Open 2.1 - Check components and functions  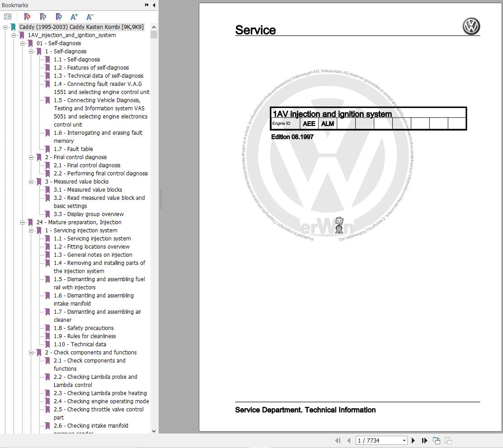click(89, 364)
